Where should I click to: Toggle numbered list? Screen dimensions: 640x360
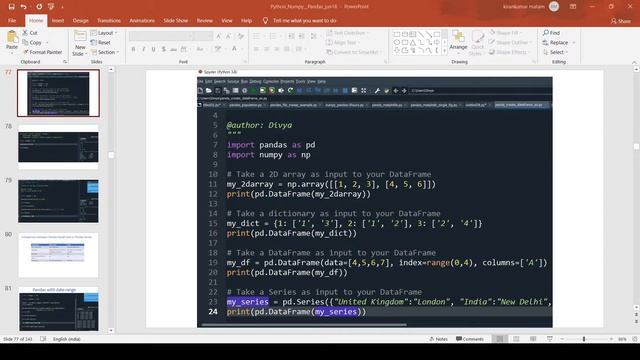(274, 36)
